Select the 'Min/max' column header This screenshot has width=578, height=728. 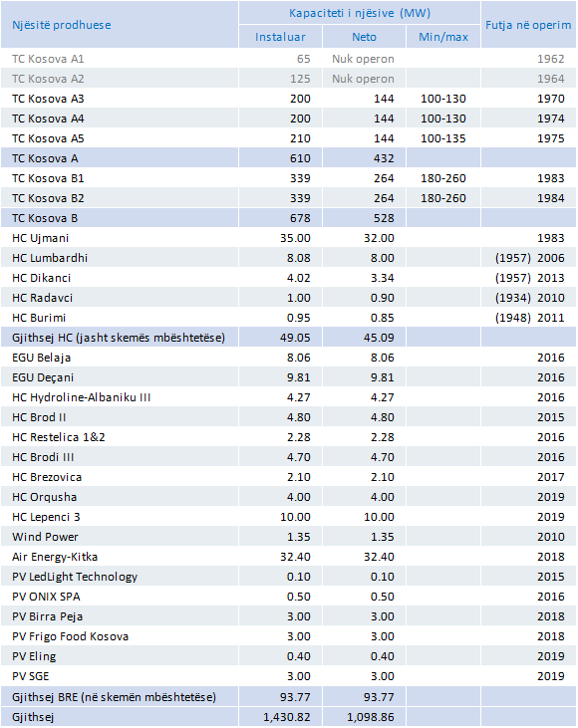[x=443, y=37]
